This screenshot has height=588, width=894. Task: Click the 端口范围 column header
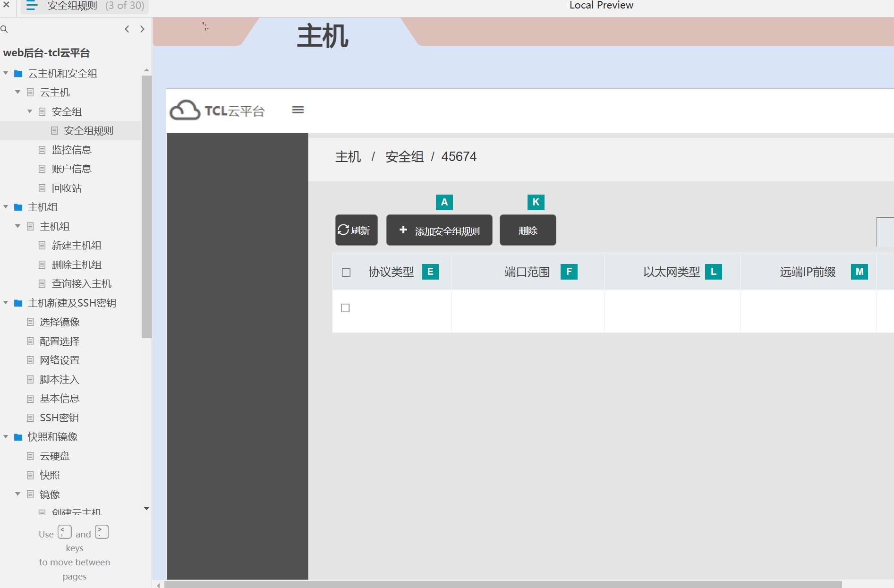coord(527,272)
